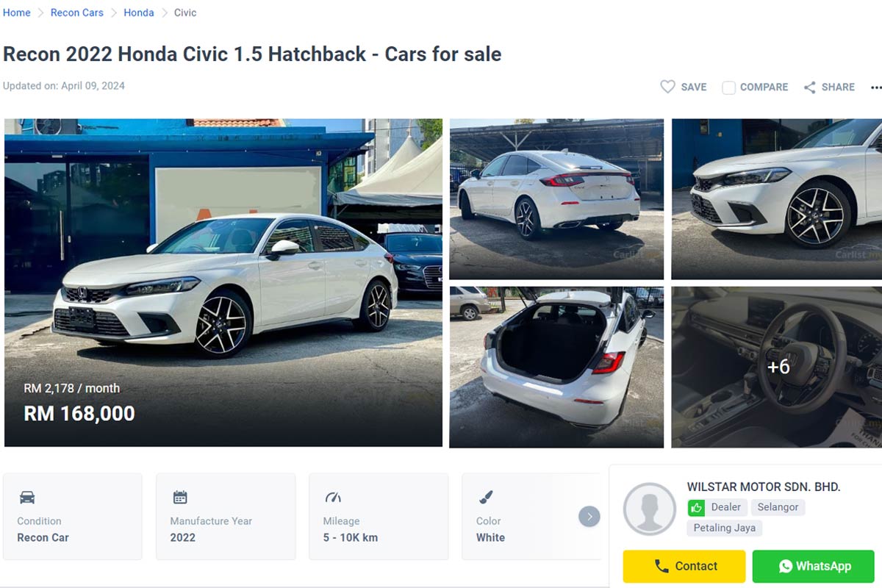
Task: Open Recon Cars breadcrumb link
Action: 77,12
